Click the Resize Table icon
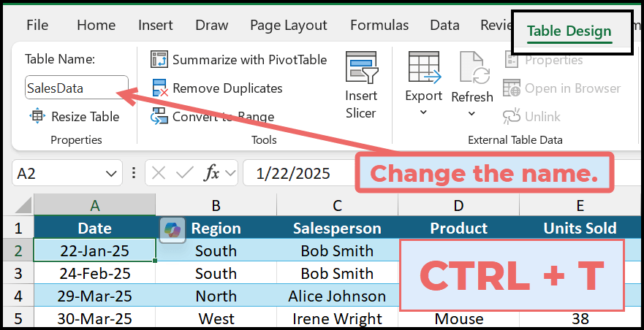 pos(37,116)
